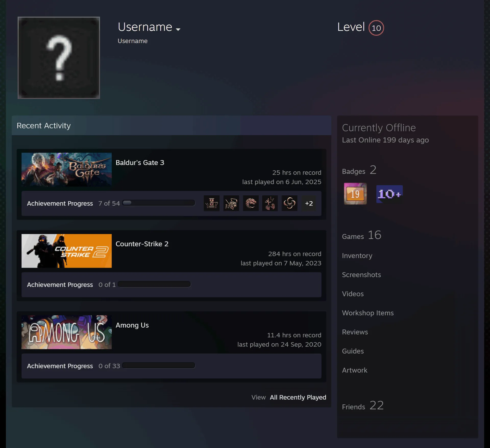Click '25 hrs on record' text
Screen dimensions: 490x448
click(x=297, y=173)
